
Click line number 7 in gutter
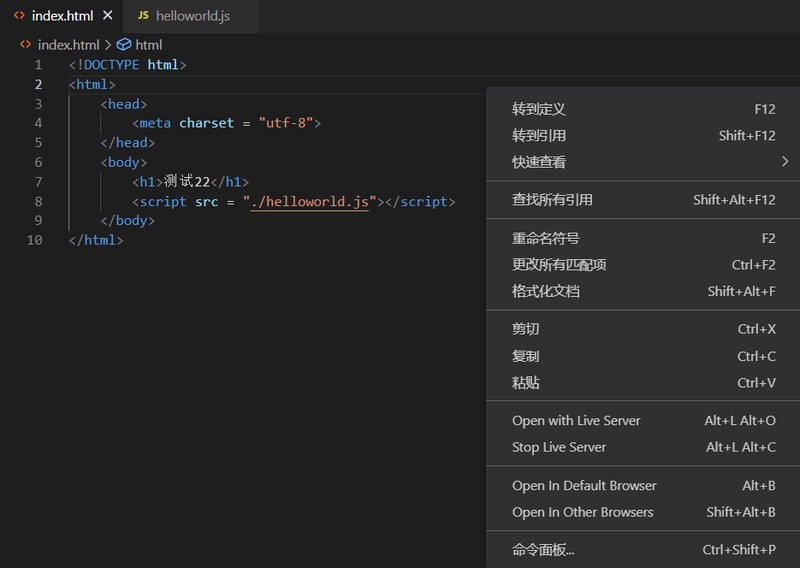click(x=38, y=182)
